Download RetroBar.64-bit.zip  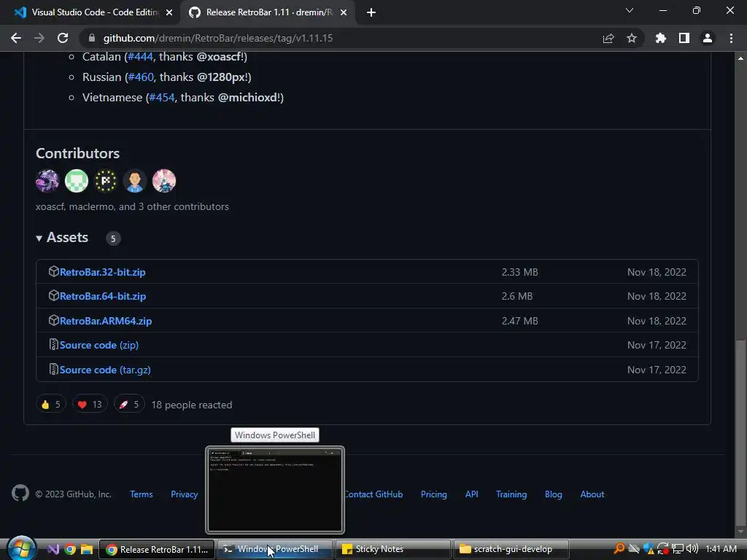(x=102, y=296)
